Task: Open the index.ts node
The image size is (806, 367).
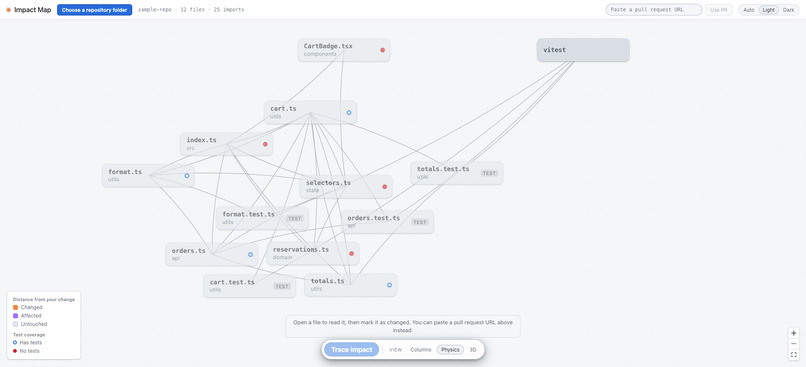Action: (x=226, y=144)
